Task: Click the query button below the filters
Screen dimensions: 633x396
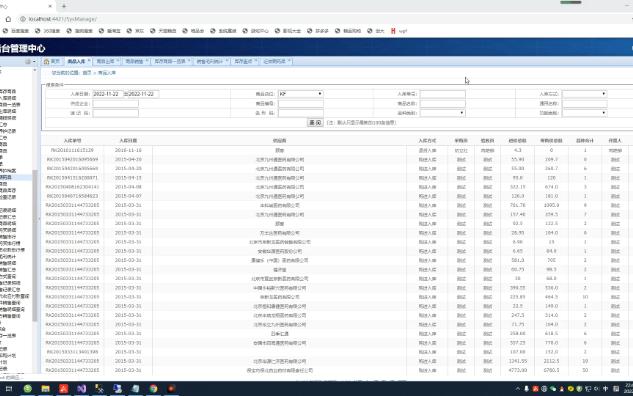Action: pos(315,122)
